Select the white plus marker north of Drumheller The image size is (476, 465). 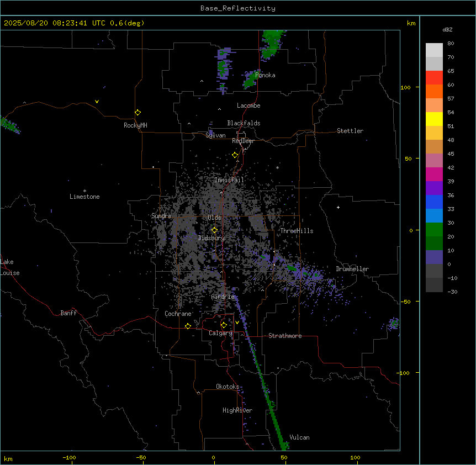point(338,207)
